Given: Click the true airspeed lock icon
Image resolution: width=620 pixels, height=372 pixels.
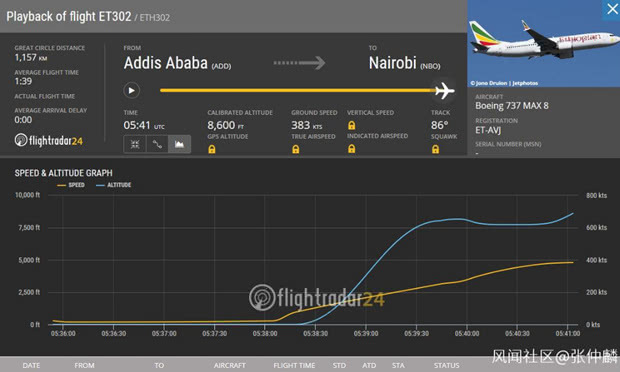Looking at the screenshot, I should tap(296, 149).
